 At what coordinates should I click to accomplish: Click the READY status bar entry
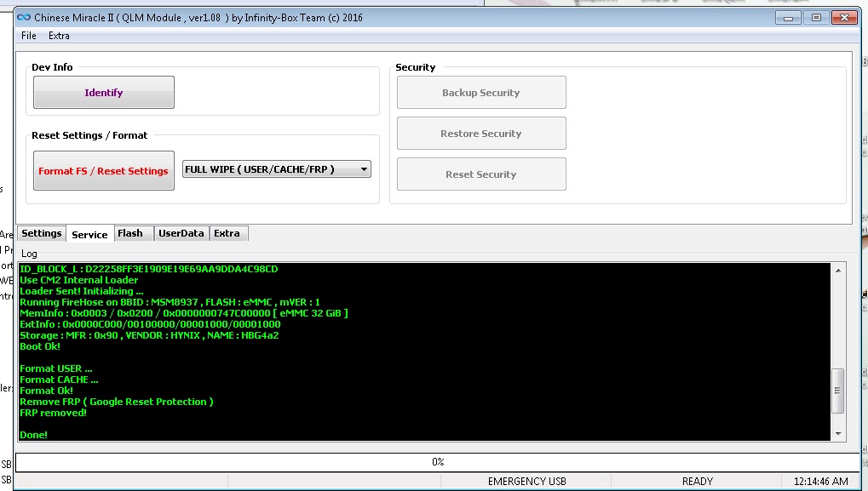[x=697, y=481]
